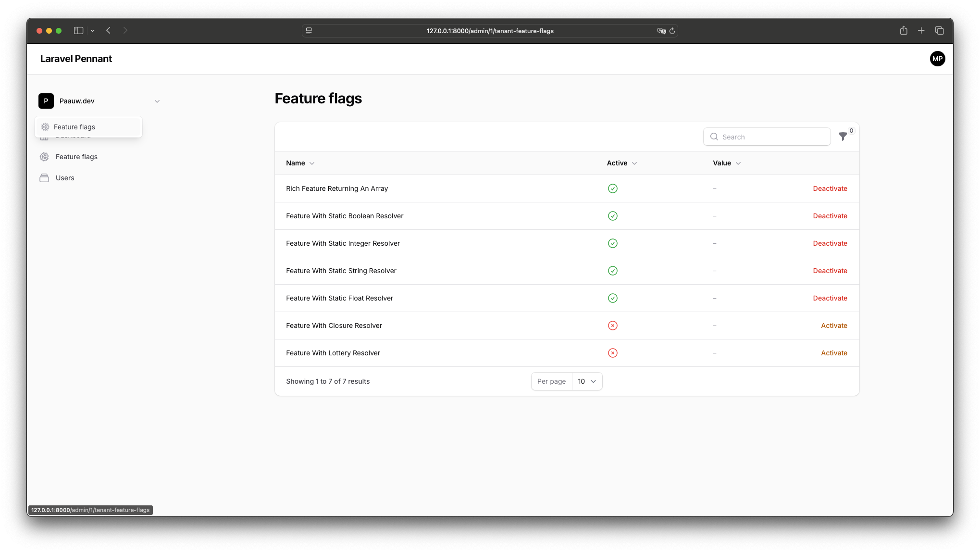Activate Feature With Closure Resolver
The width and height of the screenshot is (980, 552).
(x=833, y=326)
